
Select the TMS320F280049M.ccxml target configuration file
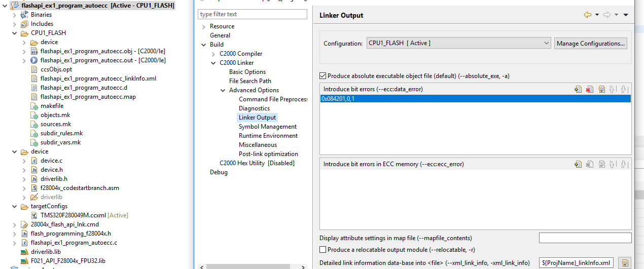tap(73, 215)
